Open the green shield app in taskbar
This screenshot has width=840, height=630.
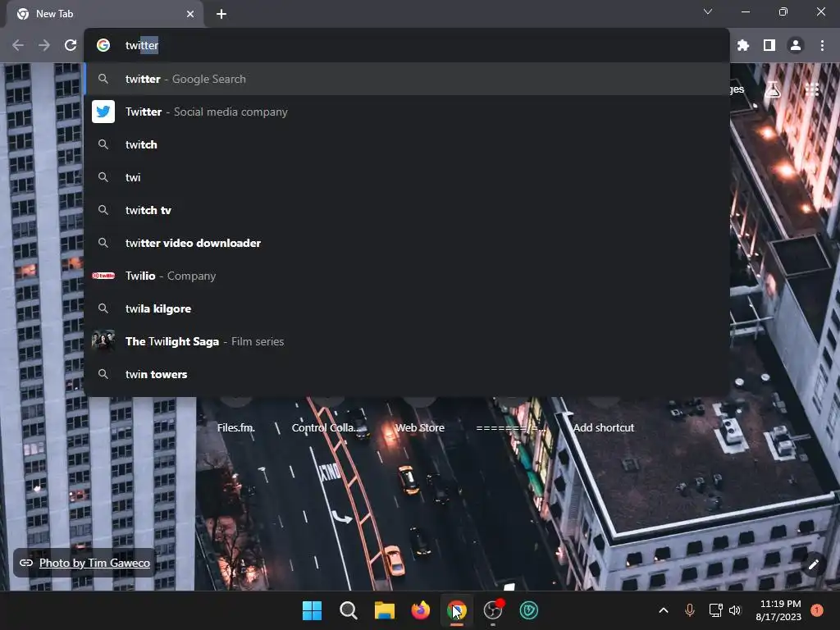pyautogui.click(x=529, y=610)
